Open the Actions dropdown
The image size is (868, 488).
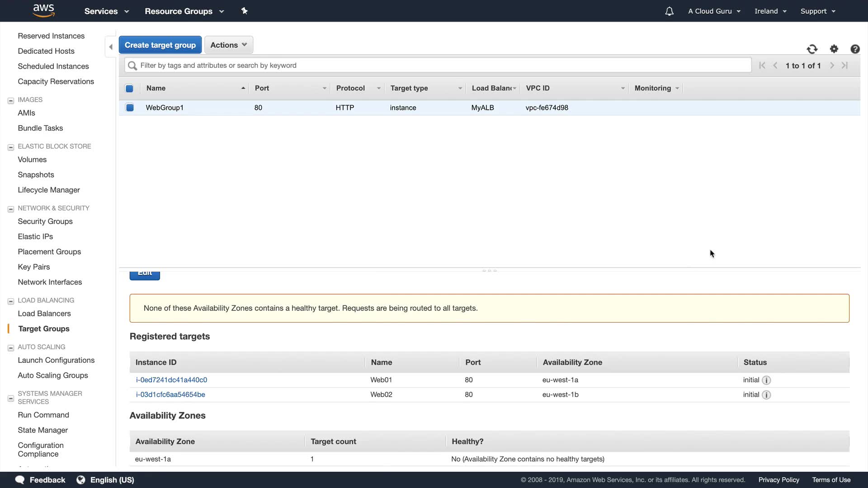[x=228, y=45]
